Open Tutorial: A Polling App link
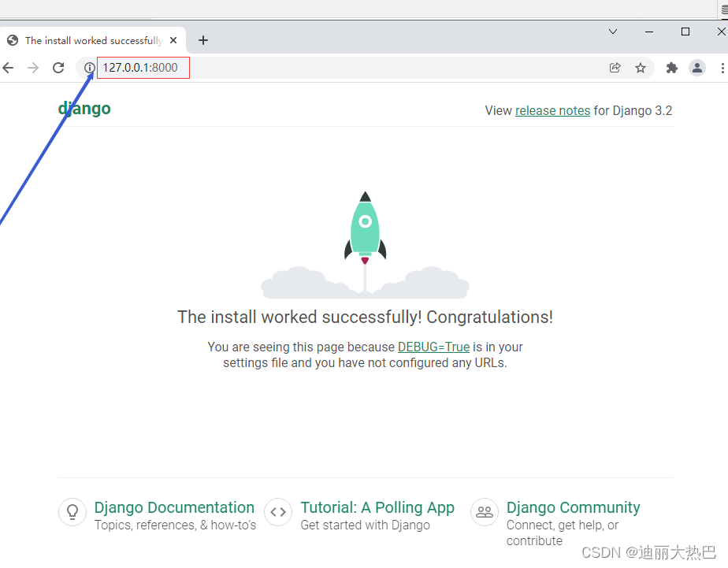Viewport: 728px width, 568px height. [x=377, y=507]
